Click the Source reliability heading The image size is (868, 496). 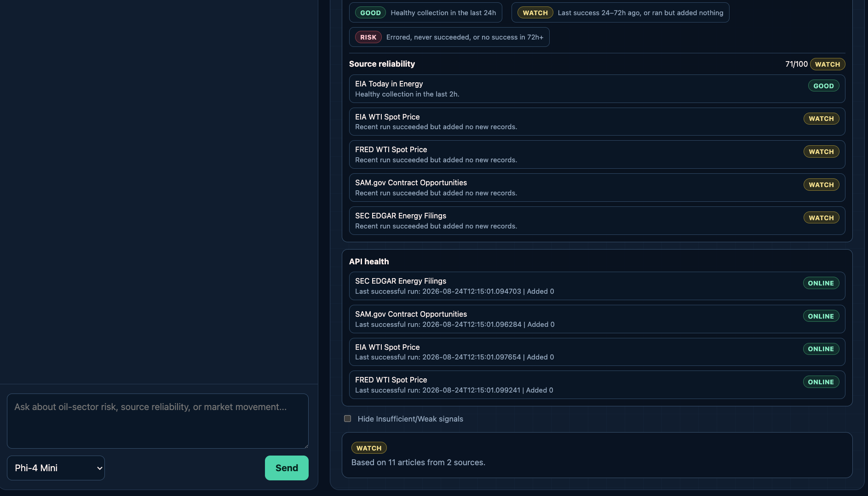(x=382, y=64)
